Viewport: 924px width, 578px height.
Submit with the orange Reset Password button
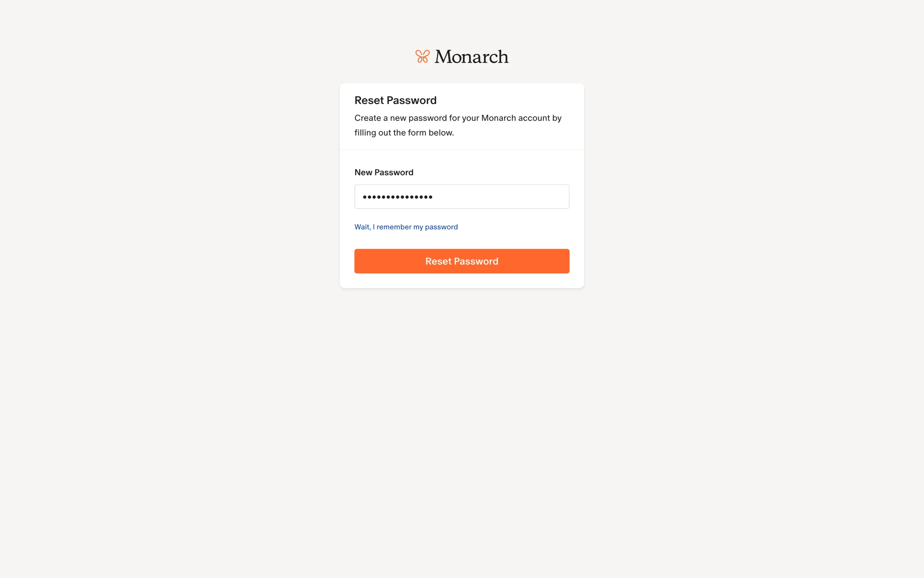pos(462,261)
